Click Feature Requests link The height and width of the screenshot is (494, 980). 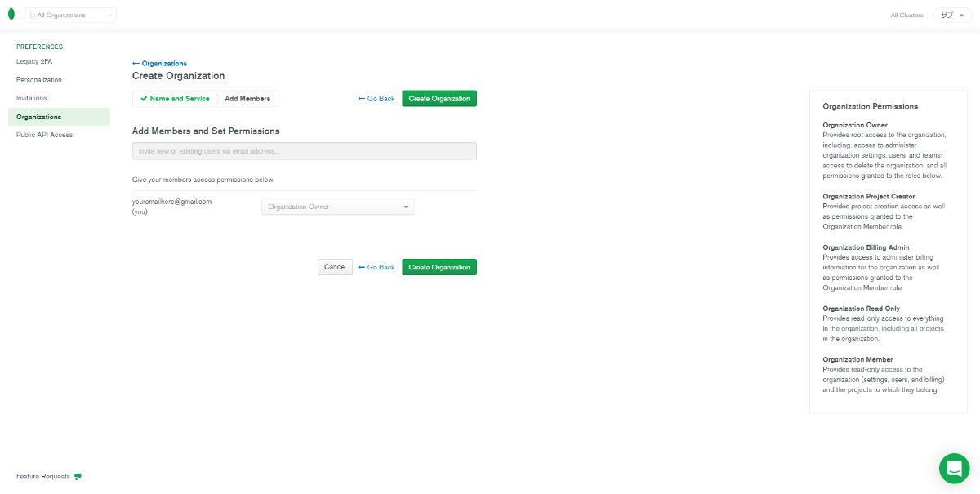43,476
